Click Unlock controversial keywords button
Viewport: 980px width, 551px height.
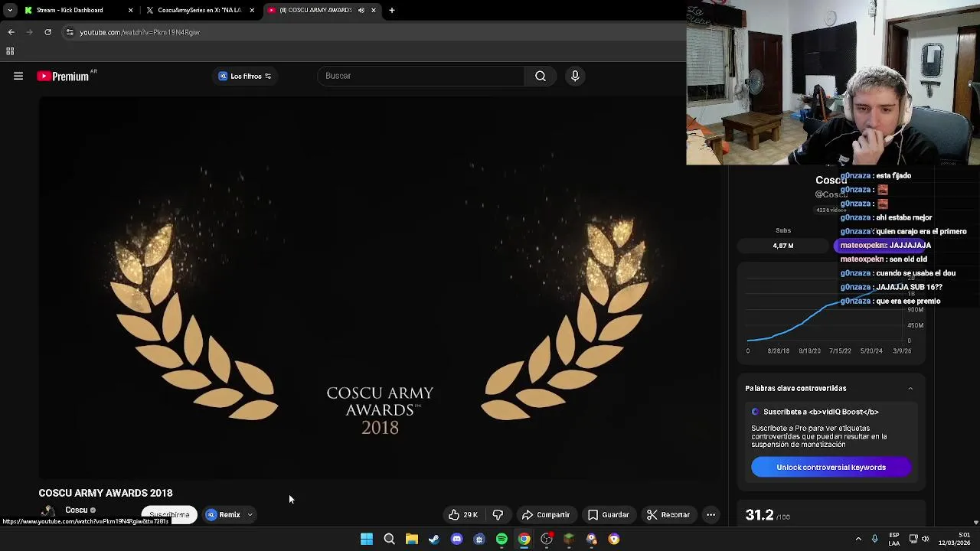(831, 468)
